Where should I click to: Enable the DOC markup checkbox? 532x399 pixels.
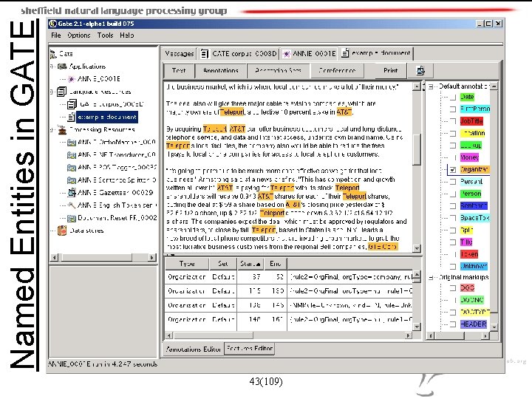click(453, 288)
